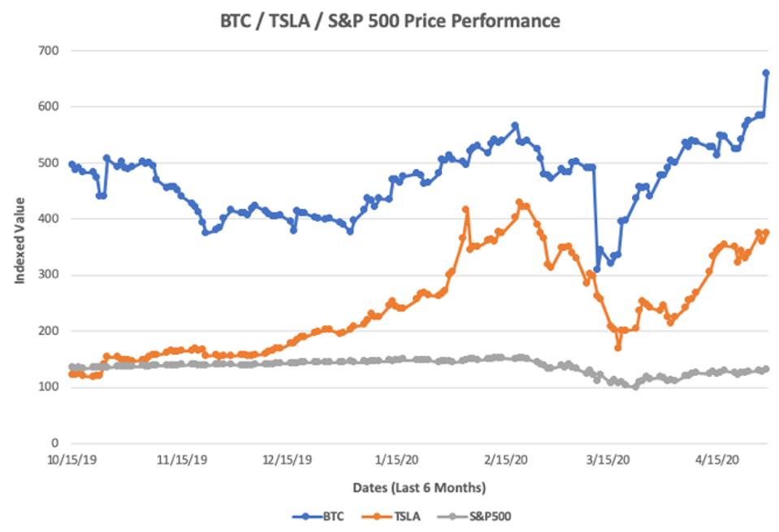Select the TSLA legend entry label

point(409,516)
